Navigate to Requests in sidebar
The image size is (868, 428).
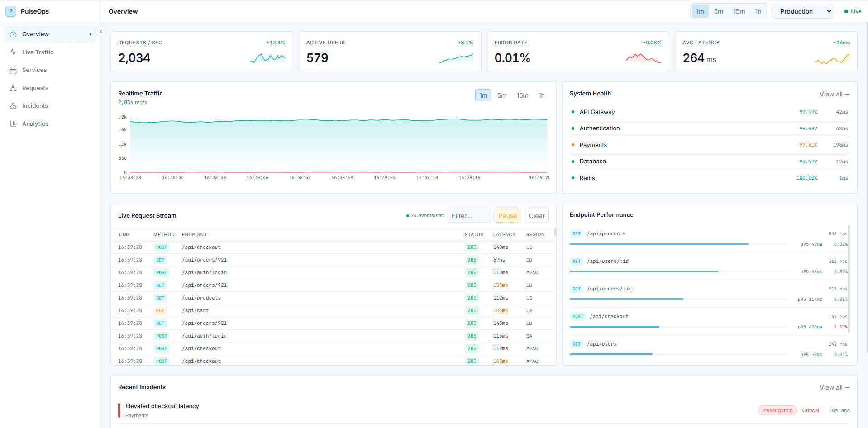pos(50,88)
